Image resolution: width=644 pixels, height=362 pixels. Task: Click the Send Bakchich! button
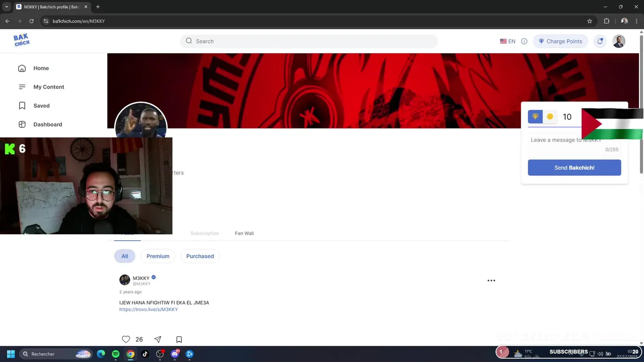[574, 168]
